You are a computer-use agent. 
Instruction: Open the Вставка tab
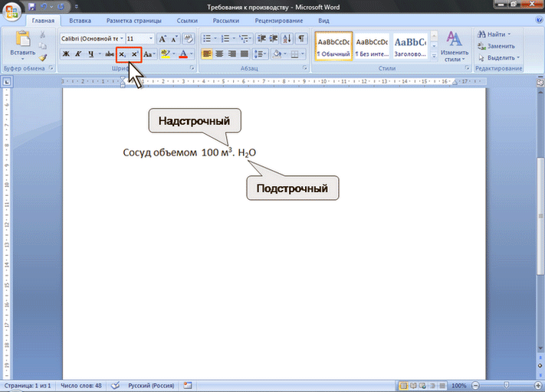[x=80, y=21]
